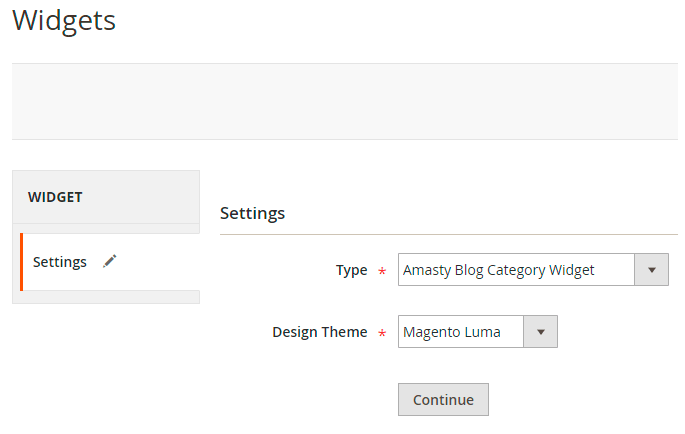Click the red asterisk beside Design Theme
685x434 pixels.
381,333
